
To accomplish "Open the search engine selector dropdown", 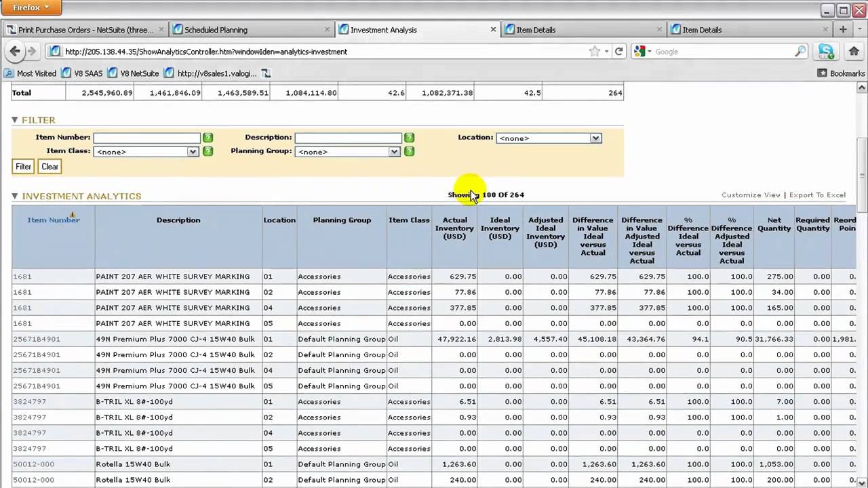I will click(643, 52).
